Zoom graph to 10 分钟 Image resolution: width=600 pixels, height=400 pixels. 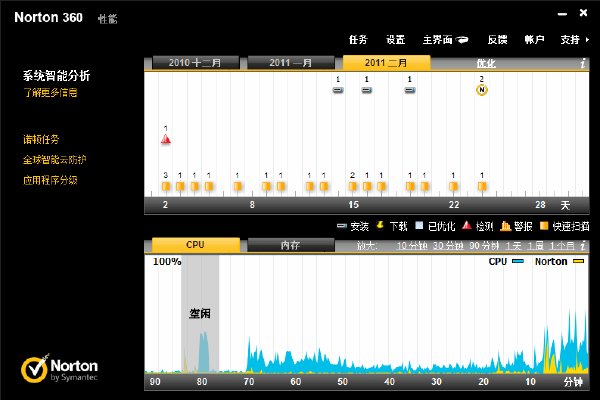click(x=411, y=246)
